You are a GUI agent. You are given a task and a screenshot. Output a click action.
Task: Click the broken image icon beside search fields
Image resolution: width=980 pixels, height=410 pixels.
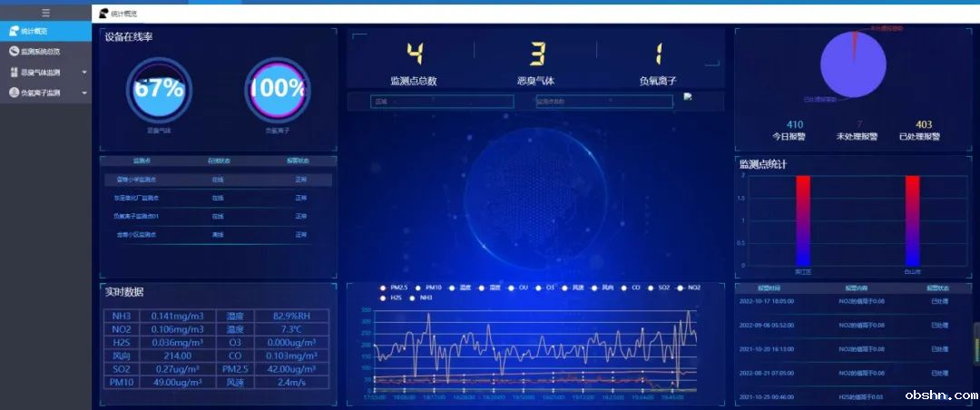[688, 97]
